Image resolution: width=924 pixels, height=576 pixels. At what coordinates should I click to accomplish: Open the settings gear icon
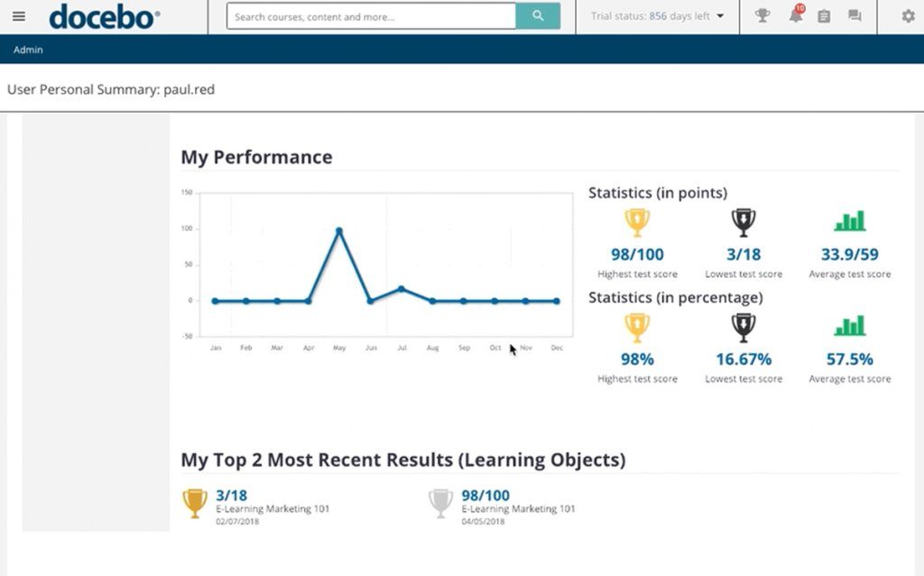[908, 16]
